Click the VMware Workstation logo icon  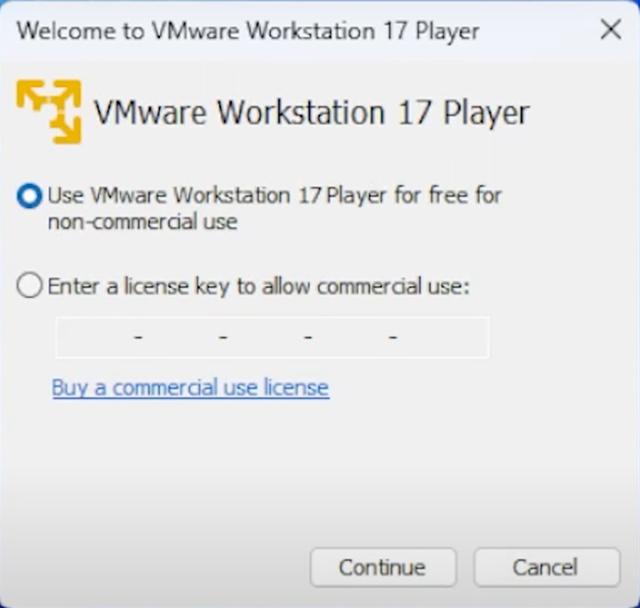(49, 112)
